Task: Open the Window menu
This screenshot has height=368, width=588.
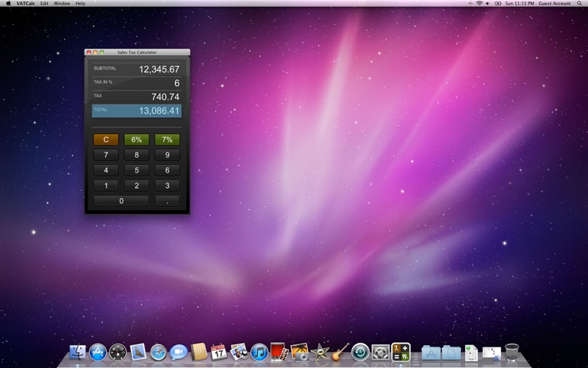Action: coord(62,4)
